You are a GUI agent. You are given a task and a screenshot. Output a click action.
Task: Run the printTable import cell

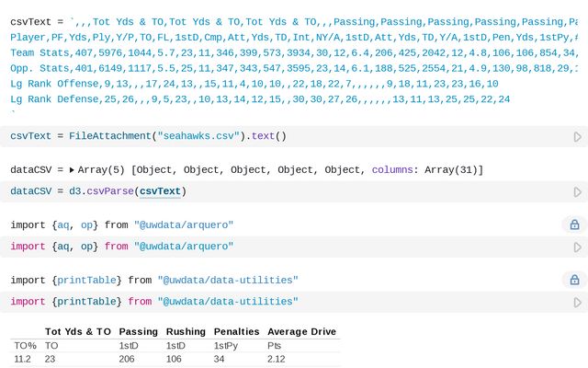[x=577, y=302]
